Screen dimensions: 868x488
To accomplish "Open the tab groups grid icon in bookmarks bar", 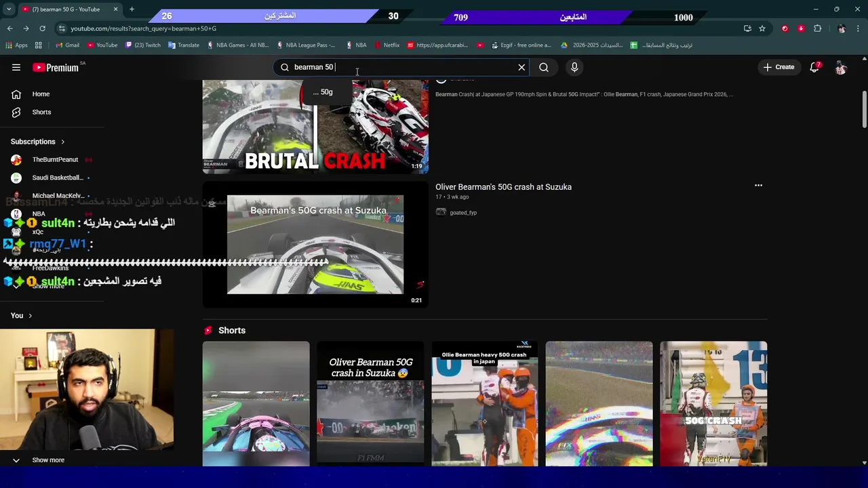I will tap(39, 45).
